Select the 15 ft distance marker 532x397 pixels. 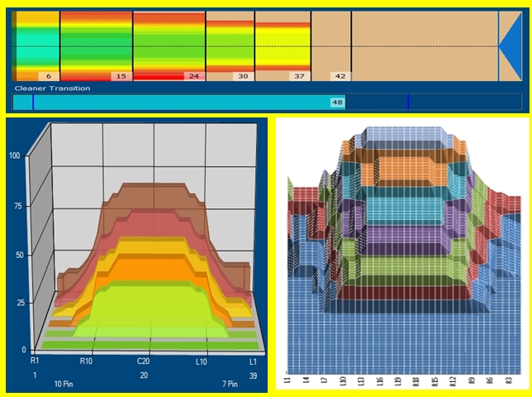click(120, 75)
